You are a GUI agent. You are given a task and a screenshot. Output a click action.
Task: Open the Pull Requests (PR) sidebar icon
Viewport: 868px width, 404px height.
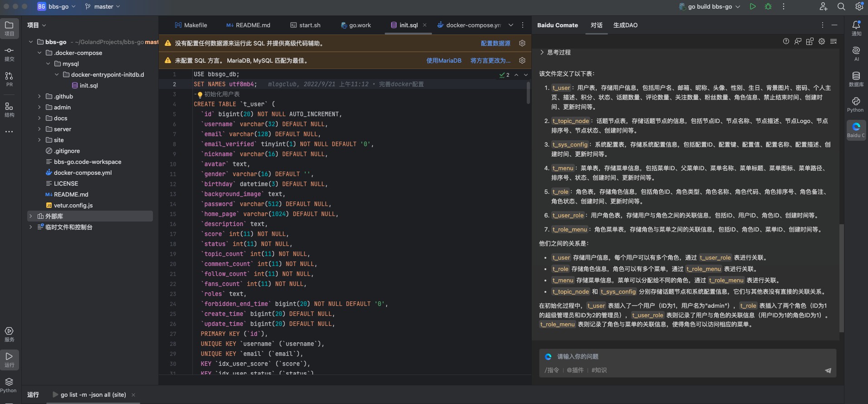tap(9, 79)
